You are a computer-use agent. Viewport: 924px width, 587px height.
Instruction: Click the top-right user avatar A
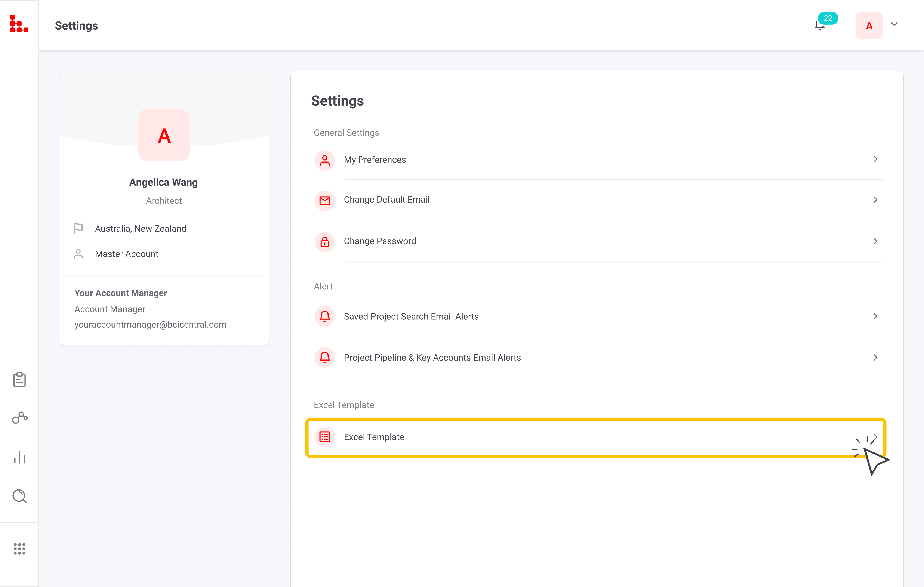click(869, 26)
